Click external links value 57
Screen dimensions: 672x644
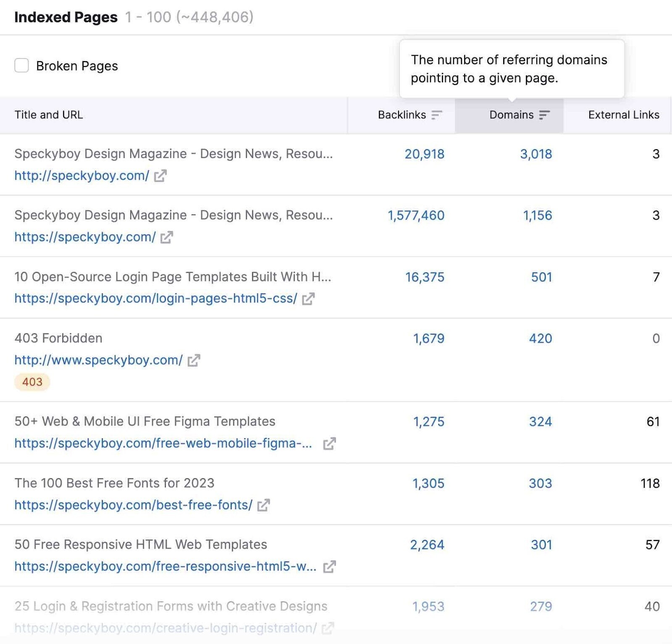click(x=653, y=545)
